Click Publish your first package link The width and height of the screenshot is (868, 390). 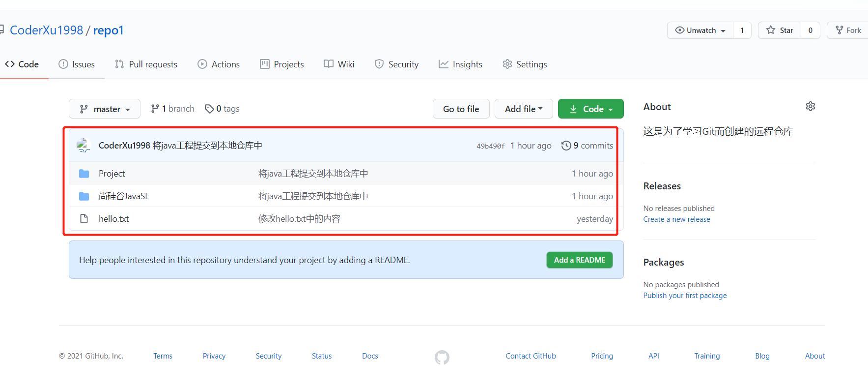pos(685,296)
